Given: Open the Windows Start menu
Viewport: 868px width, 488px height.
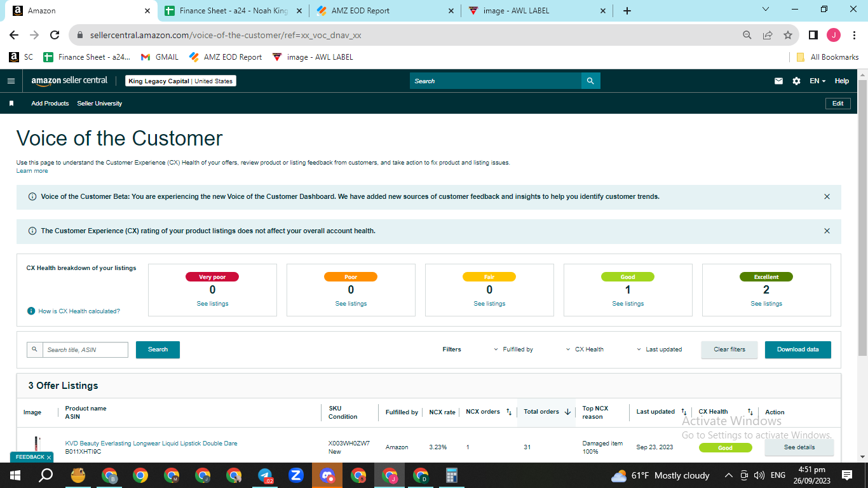Looking at the screenshot, I should coord(15,475).
